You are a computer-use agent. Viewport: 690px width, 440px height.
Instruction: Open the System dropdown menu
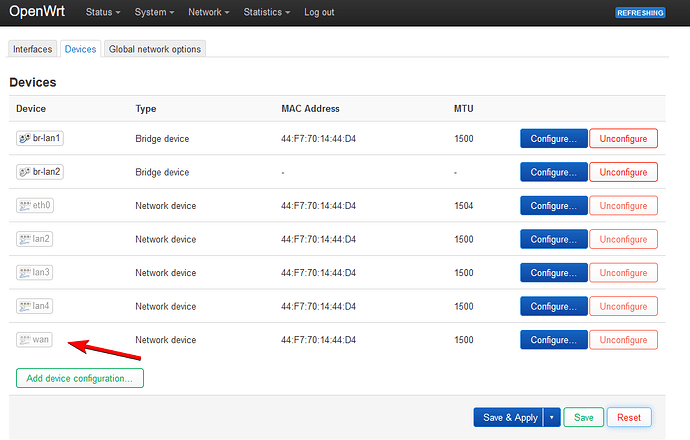[x=154, y=12]
